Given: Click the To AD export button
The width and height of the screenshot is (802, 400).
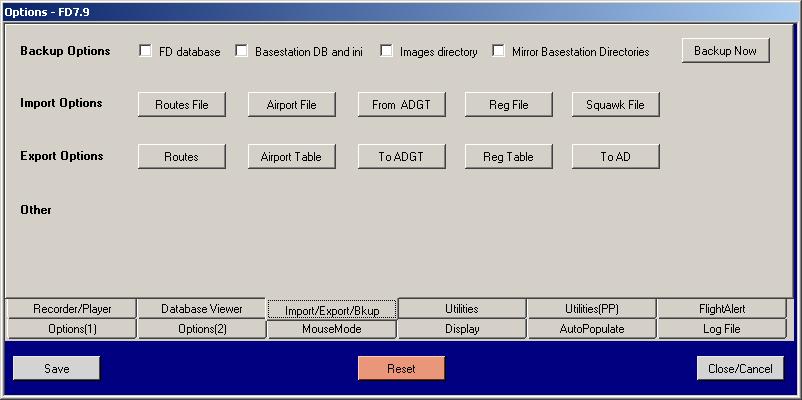Looking at the screenshot, I should coord(615,157).
